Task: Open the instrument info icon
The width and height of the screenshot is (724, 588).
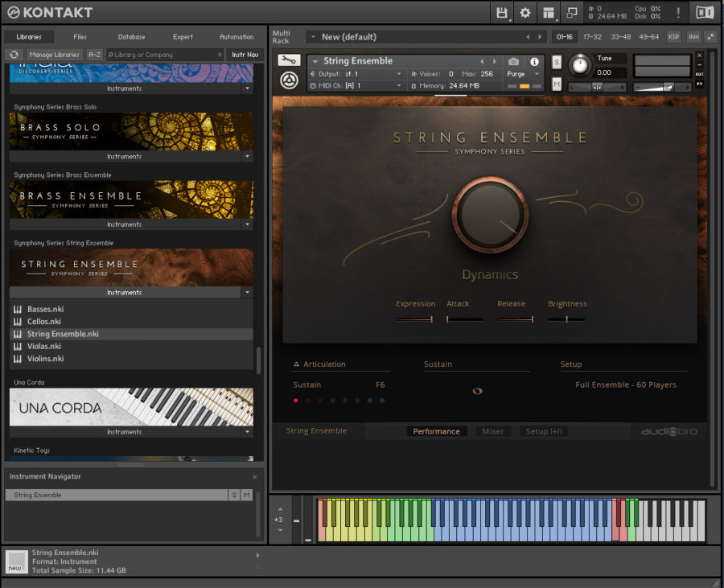Action: 533,61
